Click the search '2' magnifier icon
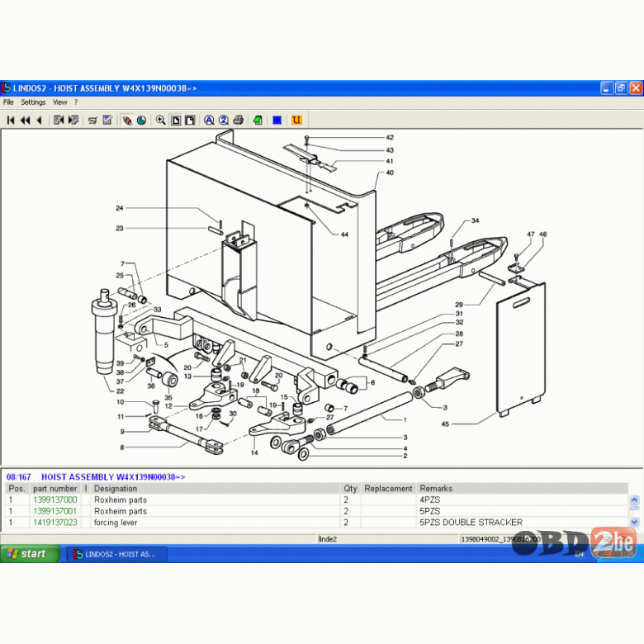 click(x=224, y=121)
